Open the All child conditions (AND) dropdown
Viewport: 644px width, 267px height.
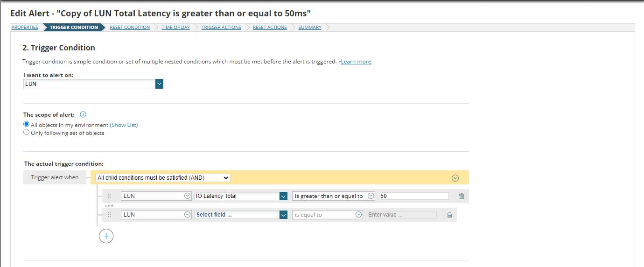[x=162, y=178]
